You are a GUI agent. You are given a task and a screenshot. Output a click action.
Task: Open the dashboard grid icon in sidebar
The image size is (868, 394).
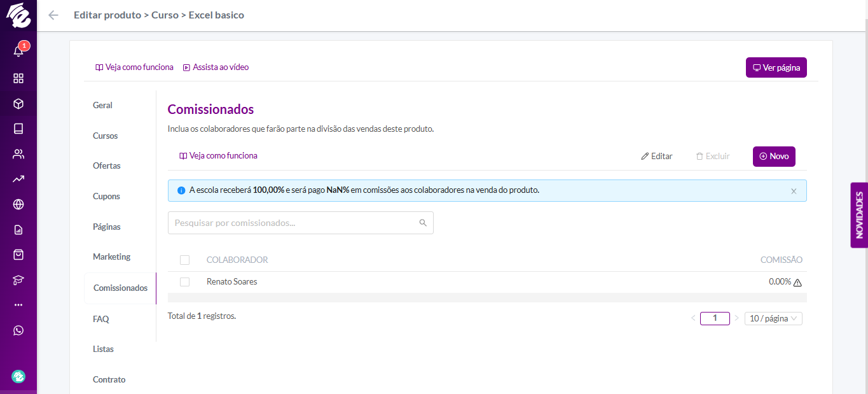coord(18,78)
